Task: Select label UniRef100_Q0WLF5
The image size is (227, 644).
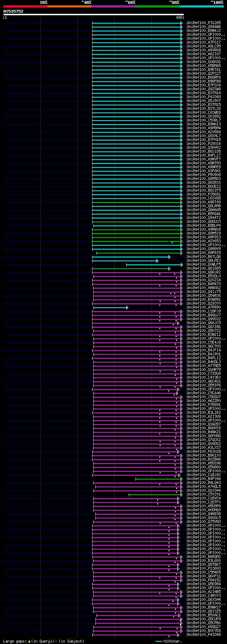Action: point(204,265)
